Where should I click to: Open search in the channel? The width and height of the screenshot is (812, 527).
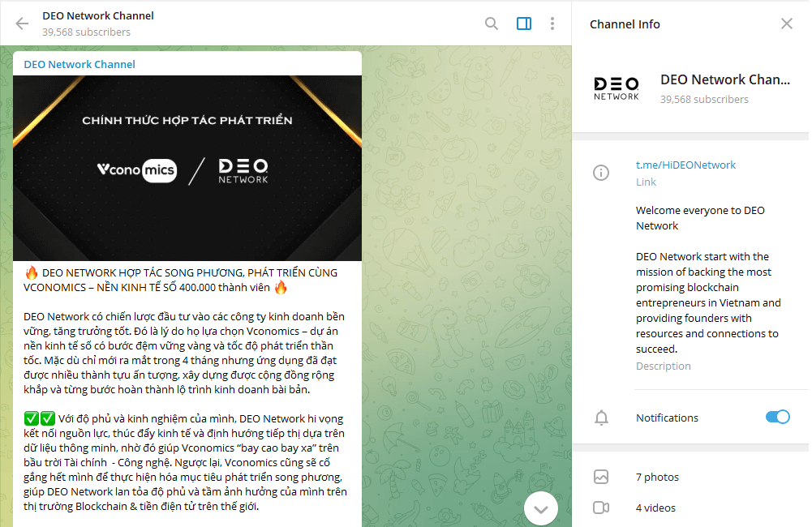pos(491,24)
